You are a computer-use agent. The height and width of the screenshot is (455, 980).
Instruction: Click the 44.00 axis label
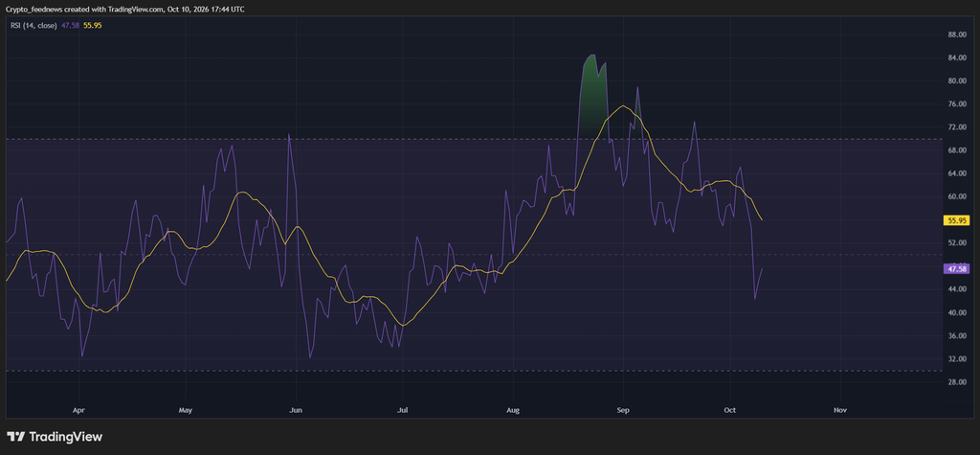tap(957, 289)
